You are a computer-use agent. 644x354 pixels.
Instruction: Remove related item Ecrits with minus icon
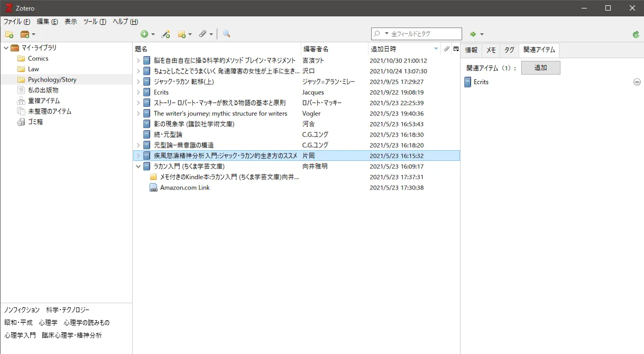click(637, 82)
